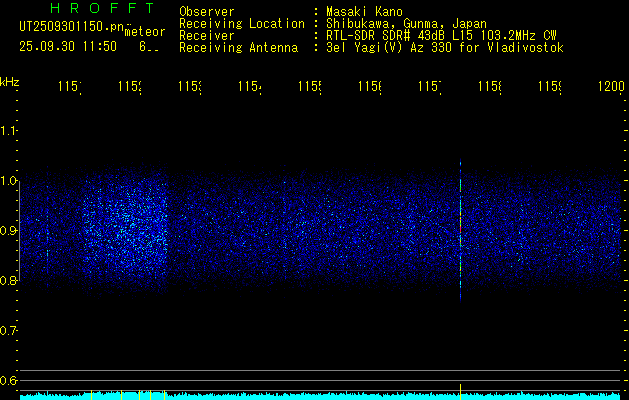
Task: Click the green HROFFT title
Action: [x=103, y=8]
